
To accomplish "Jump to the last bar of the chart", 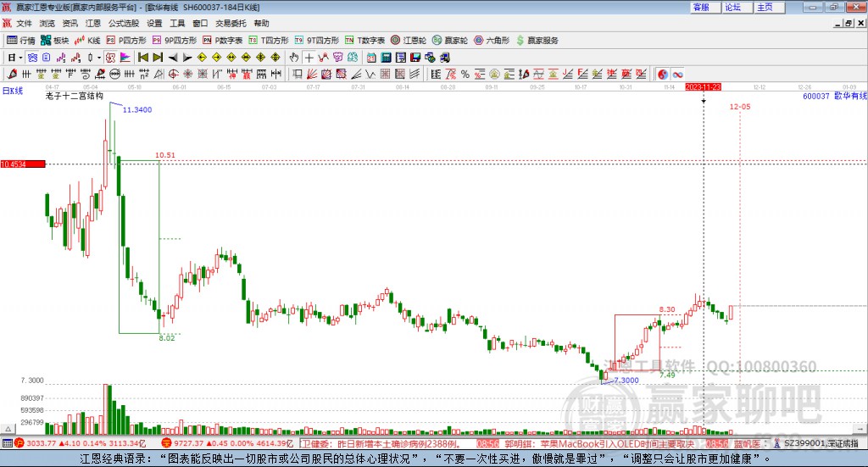I will 158,58.
